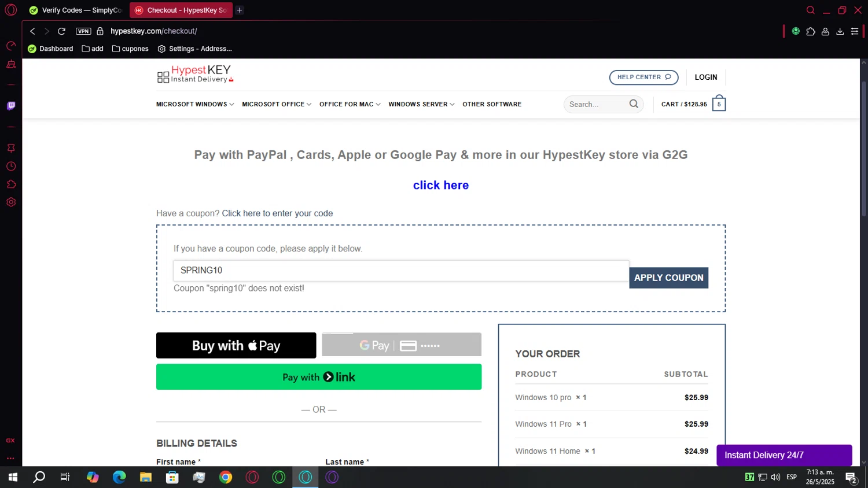868x488 pixels.
Task: Open Settings - Address bookmark
Action: pyautogui.click(x=195, y=49)
